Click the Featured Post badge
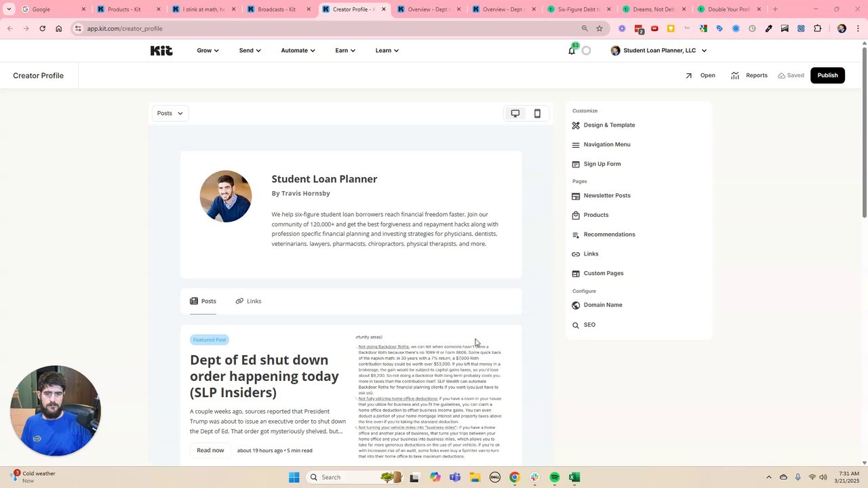 click(x=210, y=340)
